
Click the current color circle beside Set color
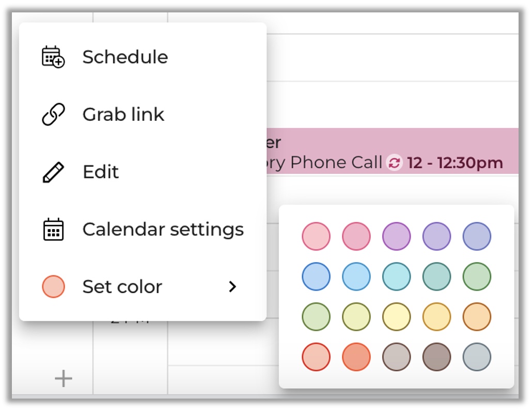(x=53, y=287)
